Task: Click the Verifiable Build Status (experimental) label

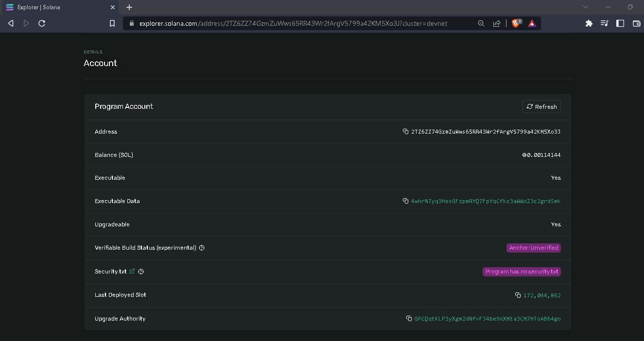Action: pos(145,248)
